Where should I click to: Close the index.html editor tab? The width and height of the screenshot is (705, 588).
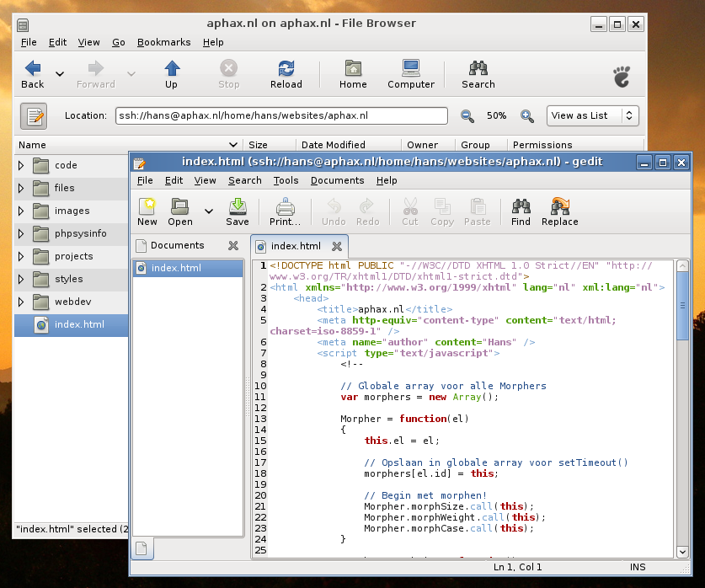[x=337, y=246]
